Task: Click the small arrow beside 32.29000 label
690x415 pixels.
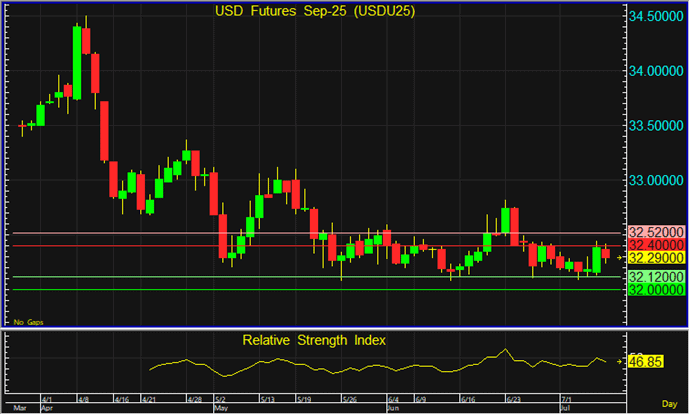Action: click(x=622, y=258)
